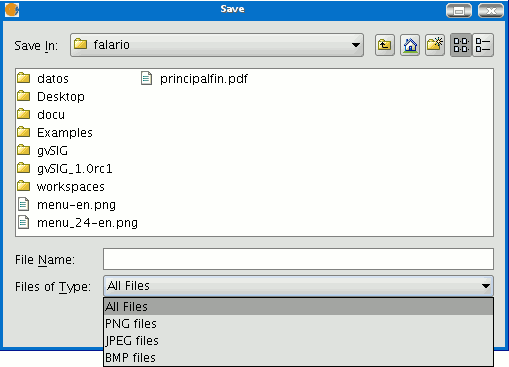Viewport: 509px width, 367px height.
Task: Jump to the Home folder
Action: tap(410, 45)
